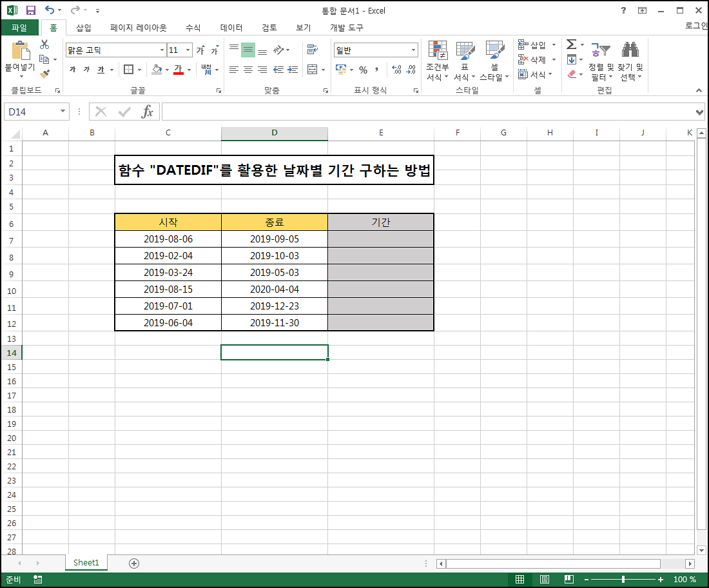Viewport: 709px width, 588px height.
Task: Collapse the ribbon with the arrow
Action: click(x=699, y=90)
